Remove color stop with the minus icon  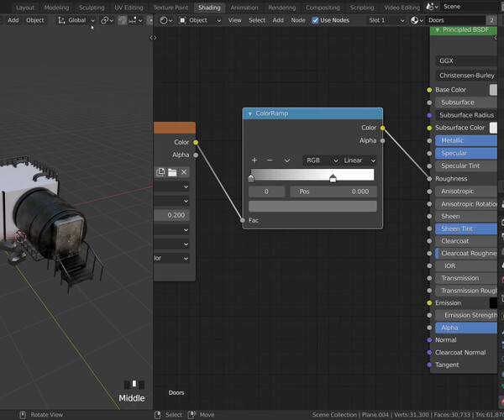pyautogui.click(x=270, y=160)
